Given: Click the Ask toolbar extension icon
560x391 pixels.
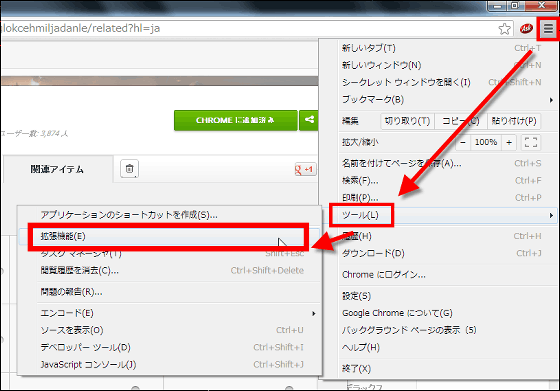Looking at the screenshot, I should tap(526, 29).
